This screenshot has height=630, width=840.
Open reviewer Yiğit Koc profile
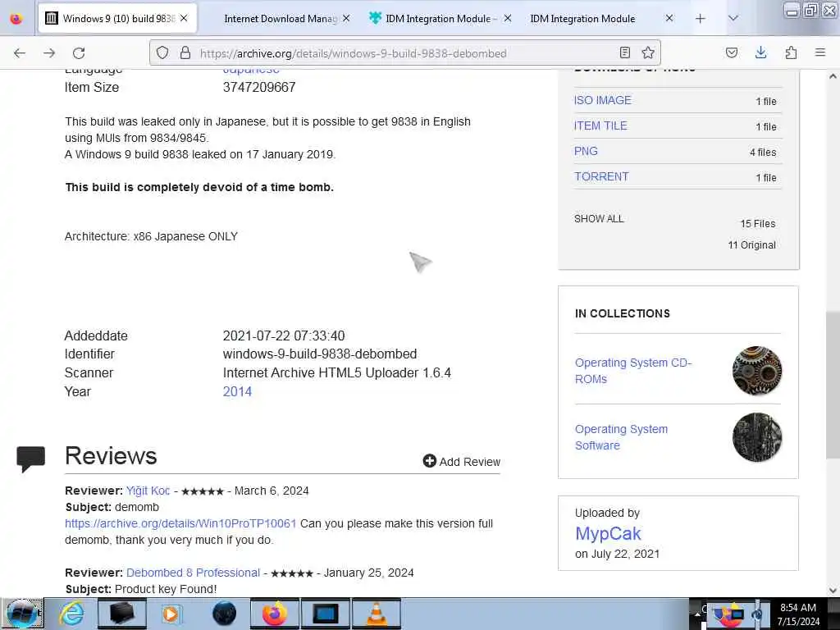point(148,491)
